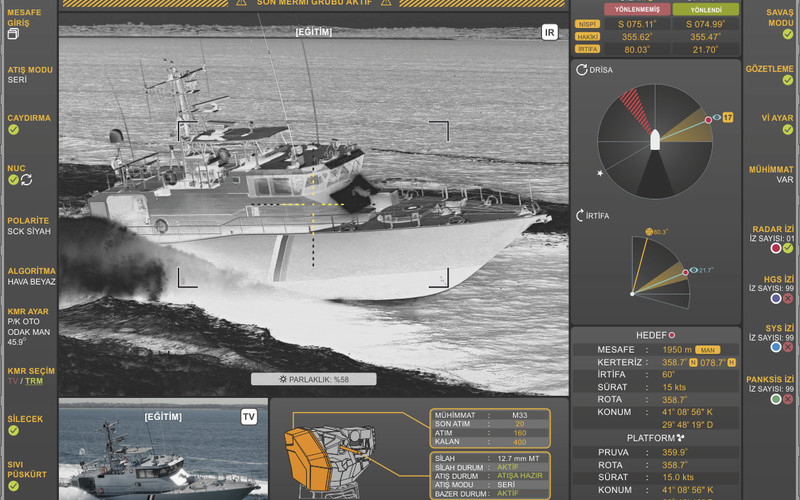This screenshot has height=500, width=800.
Task: Toggle the NUC green checkmark
Action: pos(13,180)
